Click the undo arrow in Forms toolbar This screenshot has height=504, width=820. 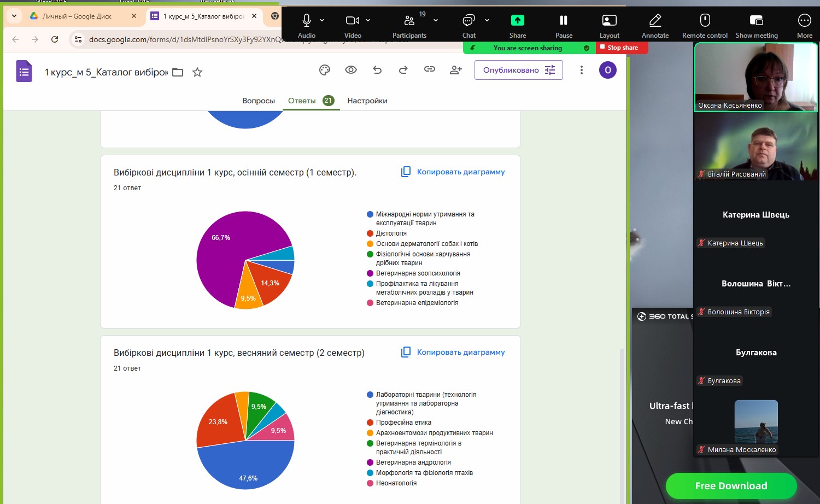point(377,70)
